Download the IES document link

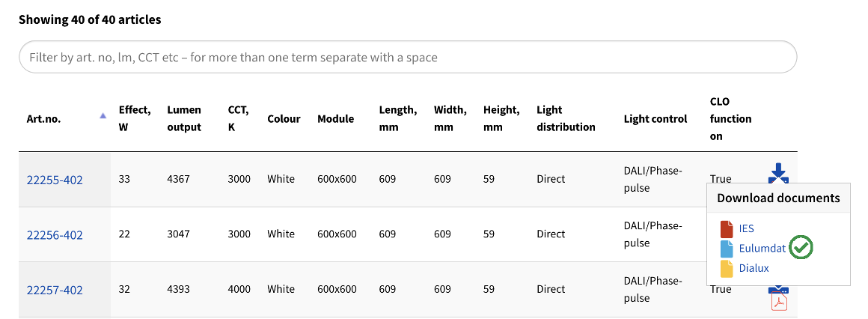747,228
